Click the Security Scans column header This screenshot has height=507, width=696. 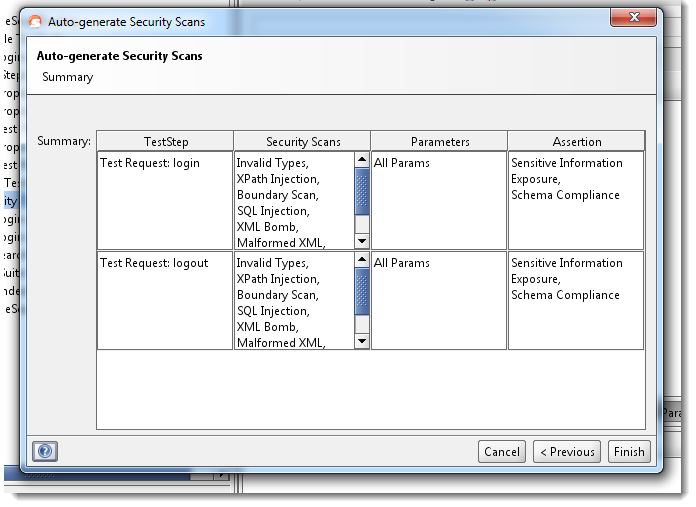pos(302,142)
